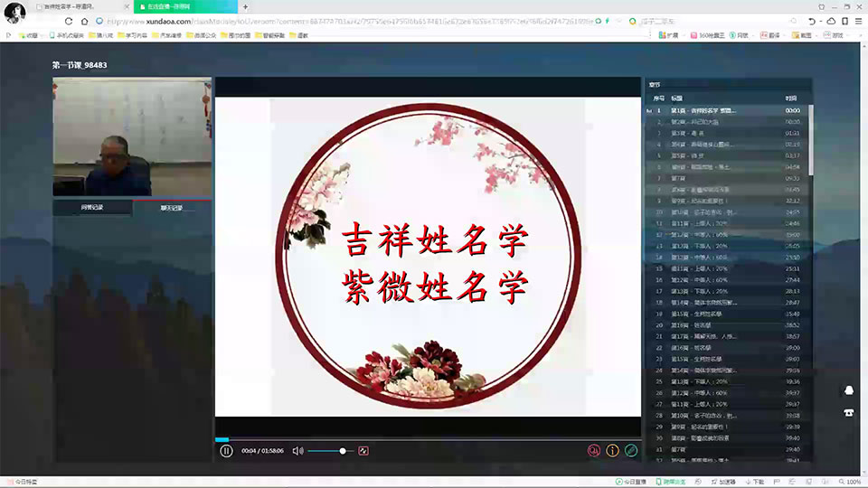Open the 汽车维修 bookmark folder

[166, 35]
